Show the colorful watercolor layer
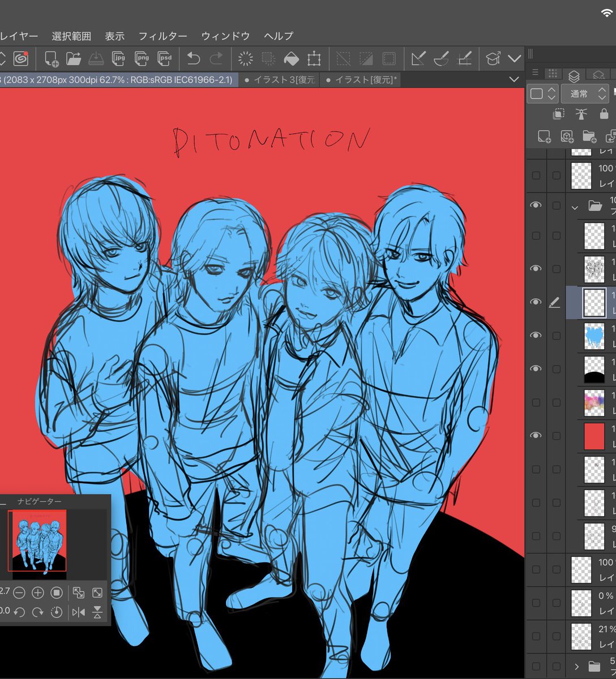616x679 pixels. coord(536,402)
